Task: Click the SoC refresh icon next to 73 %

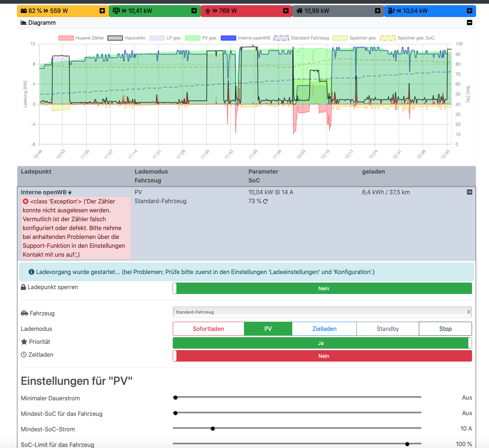Action: point(265,201)
